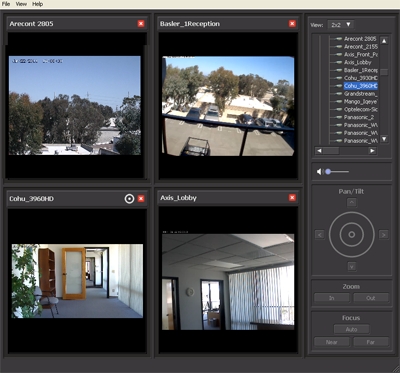The image size is (400, 373).
Task: Close the Arecont 2805 camera pane
Action: (x=141, y=24)
